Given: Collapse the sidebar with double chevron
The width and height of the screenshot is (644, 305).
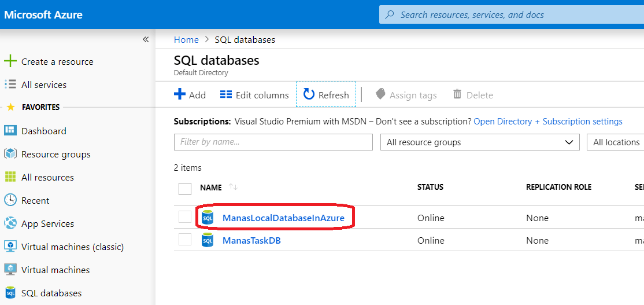Looking at the screenshot, I should [146, 39].
